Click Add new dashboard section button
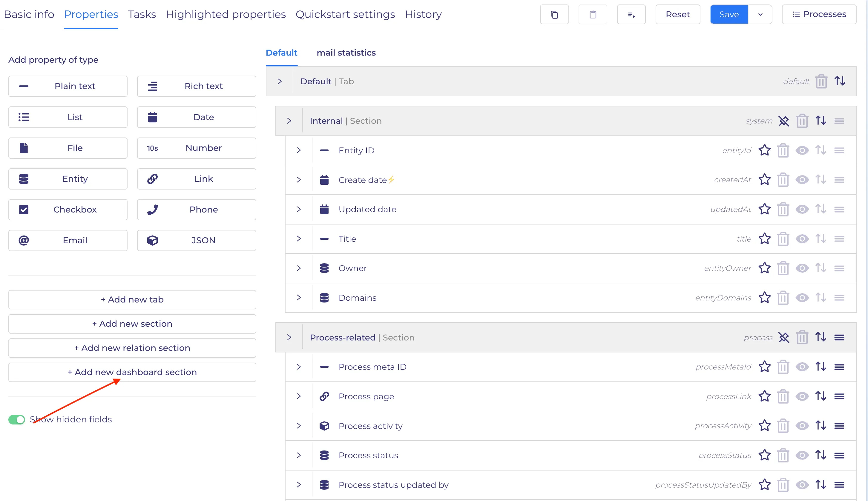Screen dimensions: 868x501 tap(132, 372)
